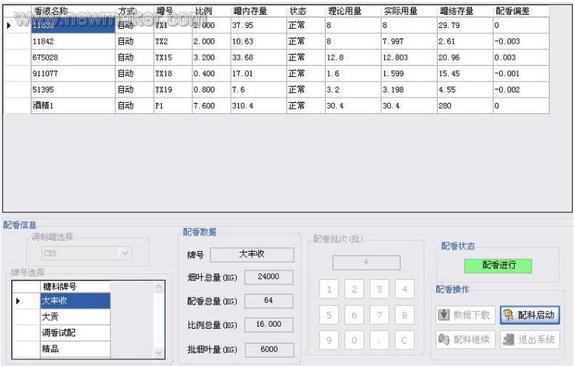Select 调香试配 in the 牌号选择 list
The image size is (574, 366).
point(75,333)
